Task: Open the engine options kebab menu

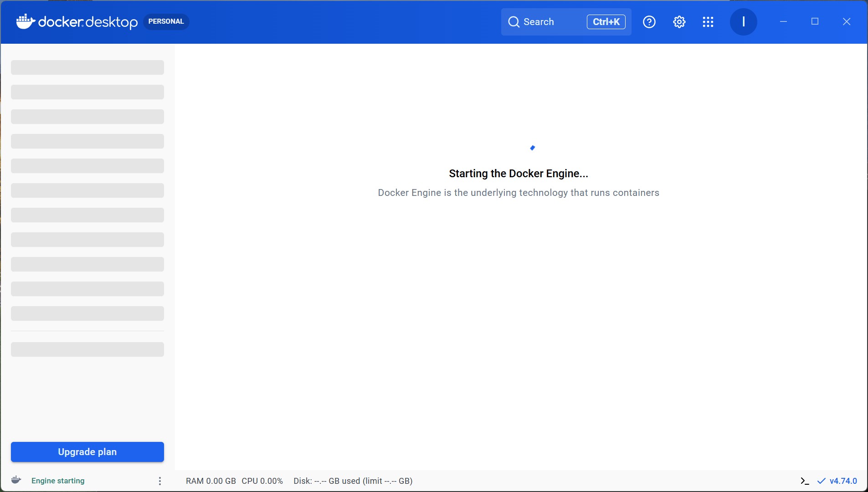Action: pyautogui.click(x=160, y=481)
